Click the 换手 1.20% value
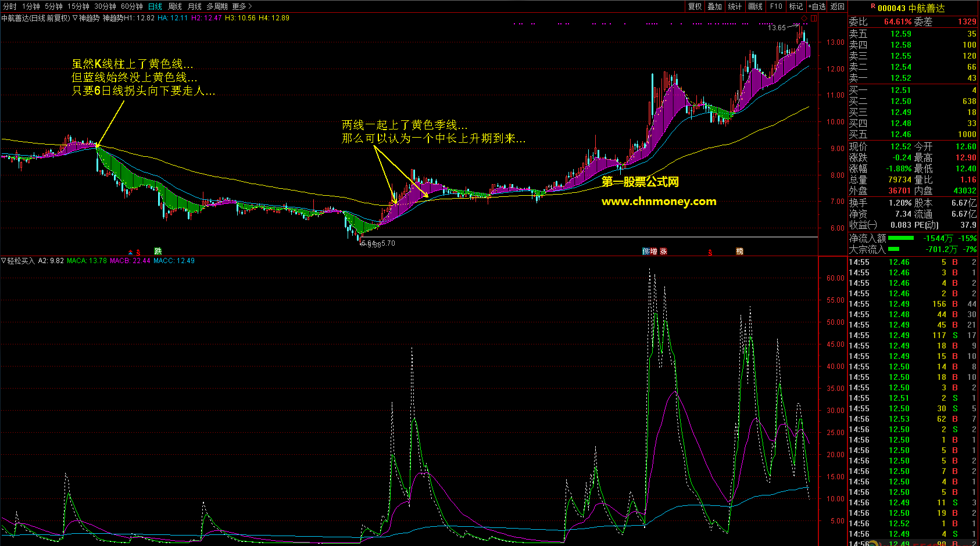 (x=900, y=203)
